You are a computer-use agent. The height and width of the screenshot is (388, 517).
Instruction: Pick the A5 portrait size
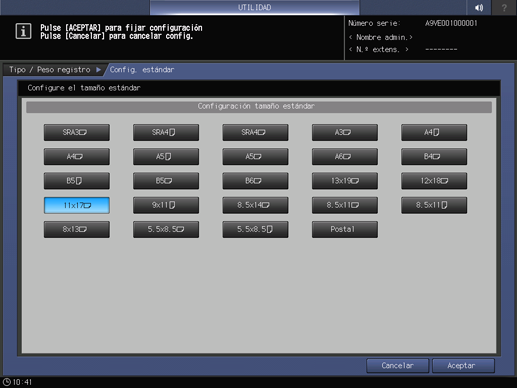click(166, 157)
